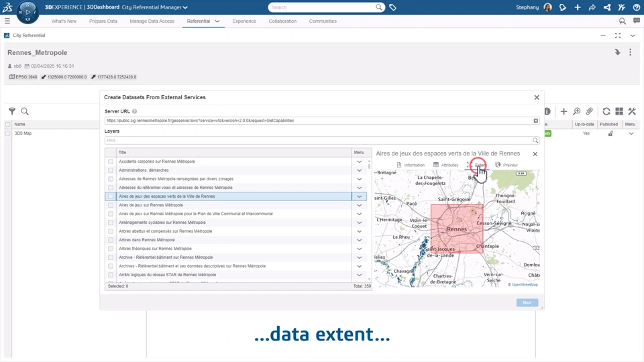The height and width of the screenshot is (362, 644).
Task: Open the Prepare Data tab
Action: click(x=103, y=21)
